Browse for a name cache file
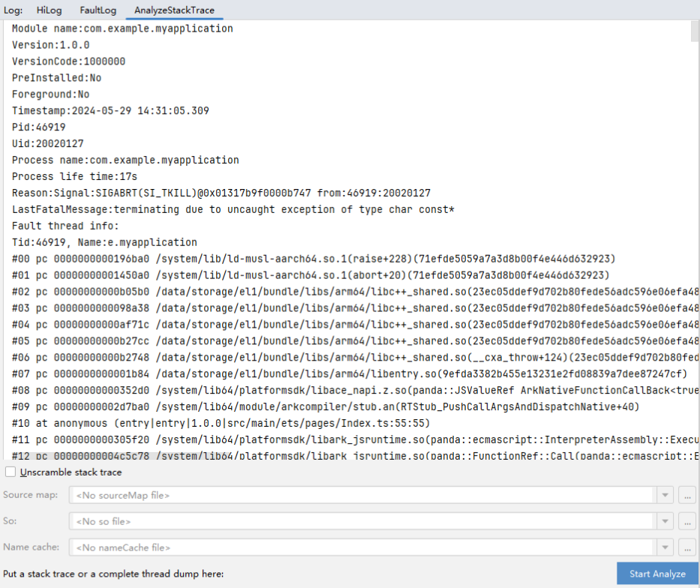Screen dimensions: 700x588 coord(686,547)
